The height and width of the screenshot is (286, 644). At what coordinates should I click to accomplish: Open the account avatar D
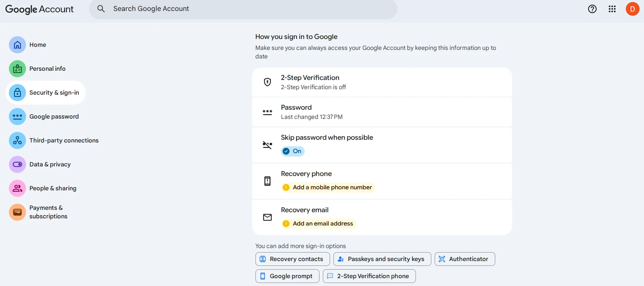[633, 9]
